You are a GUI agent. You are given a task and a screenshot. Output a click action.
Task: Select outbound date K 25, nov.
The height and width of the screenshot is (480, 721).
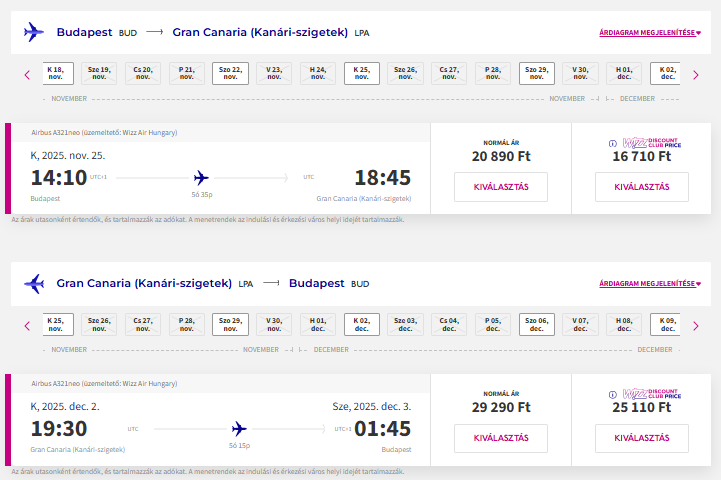[362, 72]
